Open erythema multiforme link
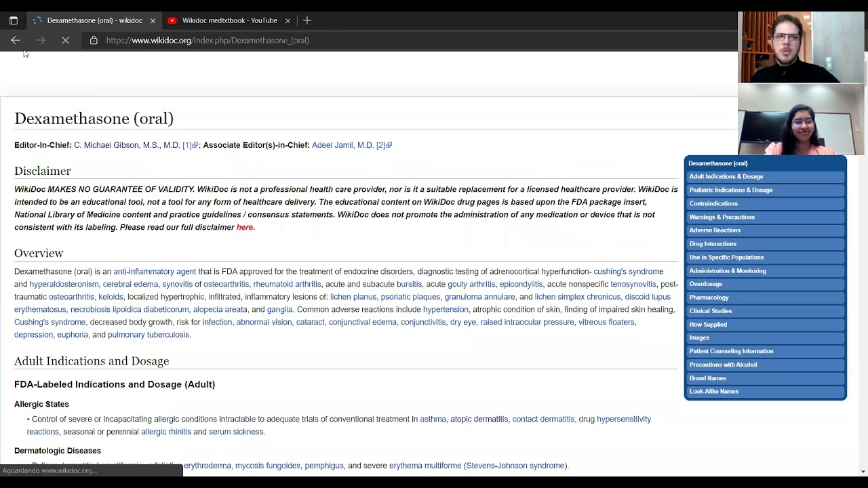Viewport: 868px width, 488px height. 425,466
